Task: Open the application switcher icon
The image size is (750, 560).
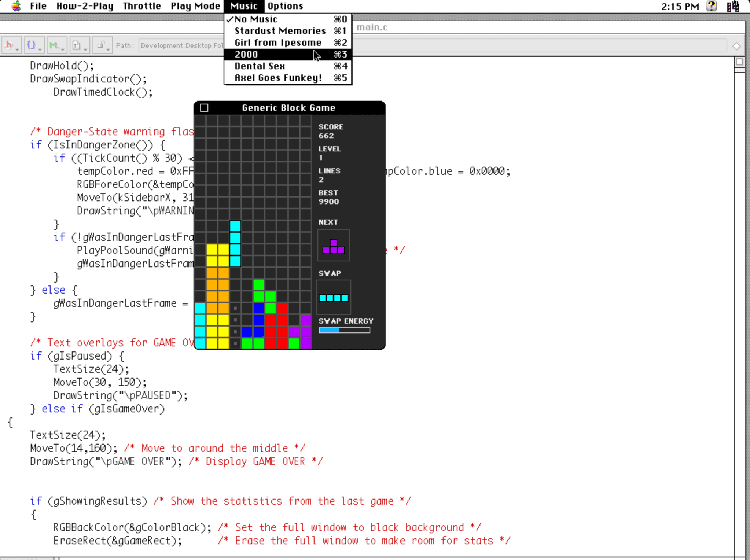Action: (733, 6)
